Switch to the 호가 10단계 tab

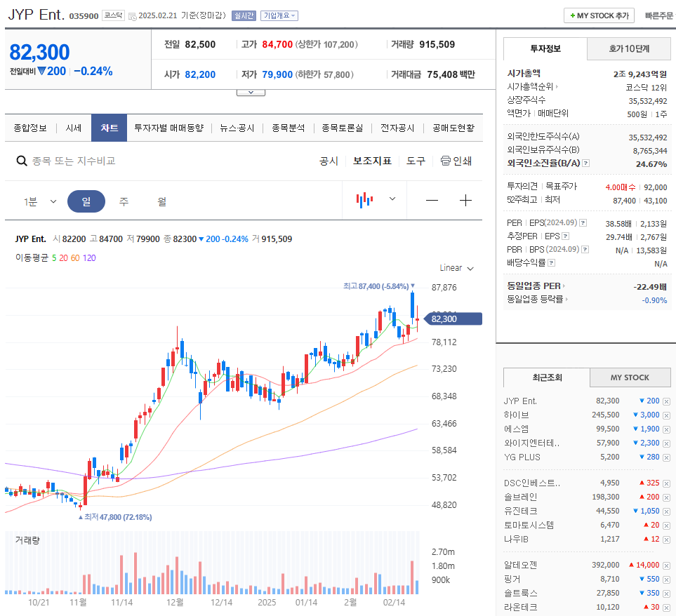pyautogui.click(x=628, y=49)
